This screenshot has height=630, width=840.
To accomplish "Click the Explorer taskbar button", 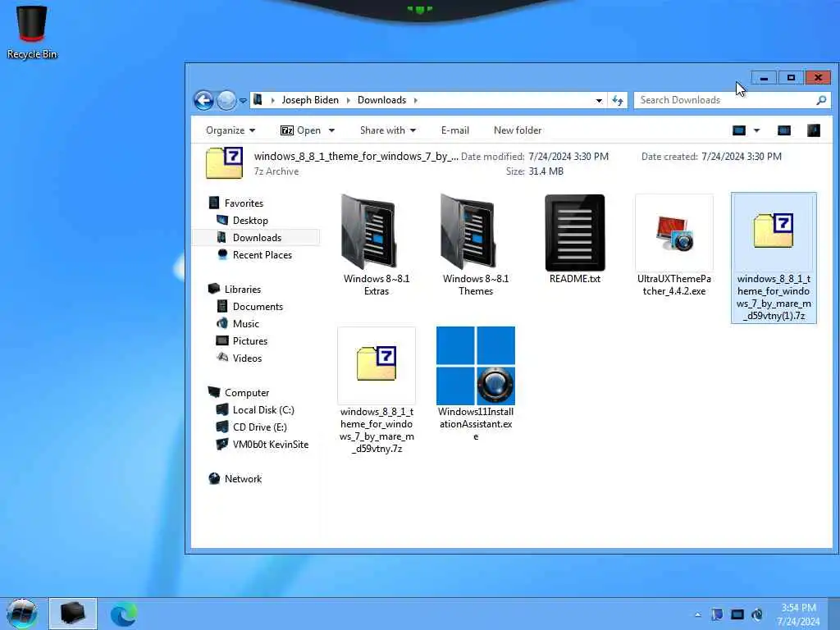I will click(73, 614).
